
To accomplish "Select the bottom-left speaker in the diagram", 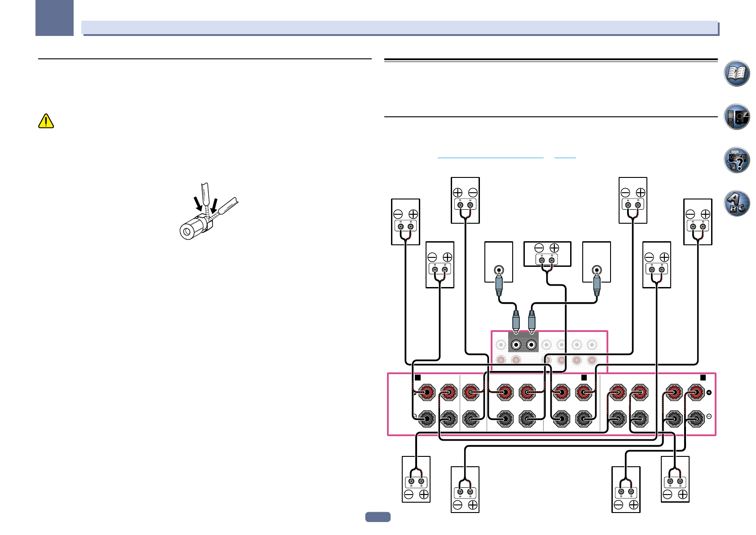I will [x=416, y=479].
